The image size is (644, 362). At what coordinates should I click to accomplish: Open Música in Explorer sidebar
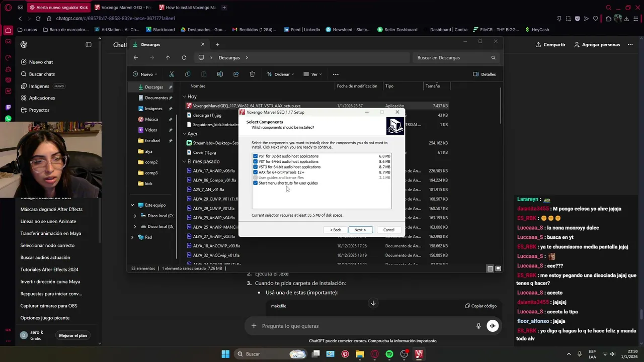click(x=151, y=119)
